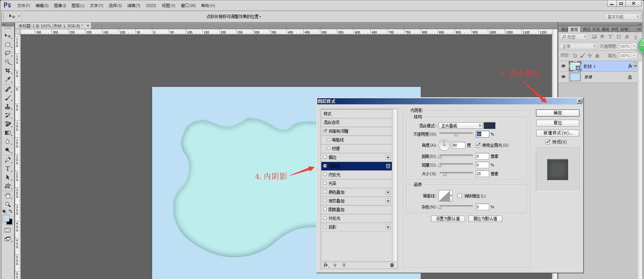The image size is (644, 279).
Task: Hide the 形状 1 layer via eye icon
Action: pos(563,66)
